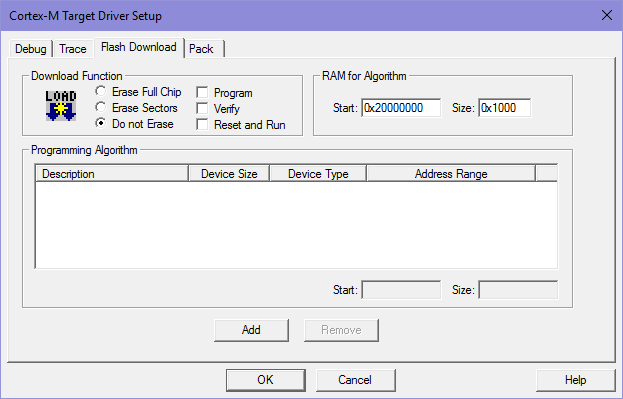
Task: Click the Programming Algorithm Start field
Action: (401, 290)
